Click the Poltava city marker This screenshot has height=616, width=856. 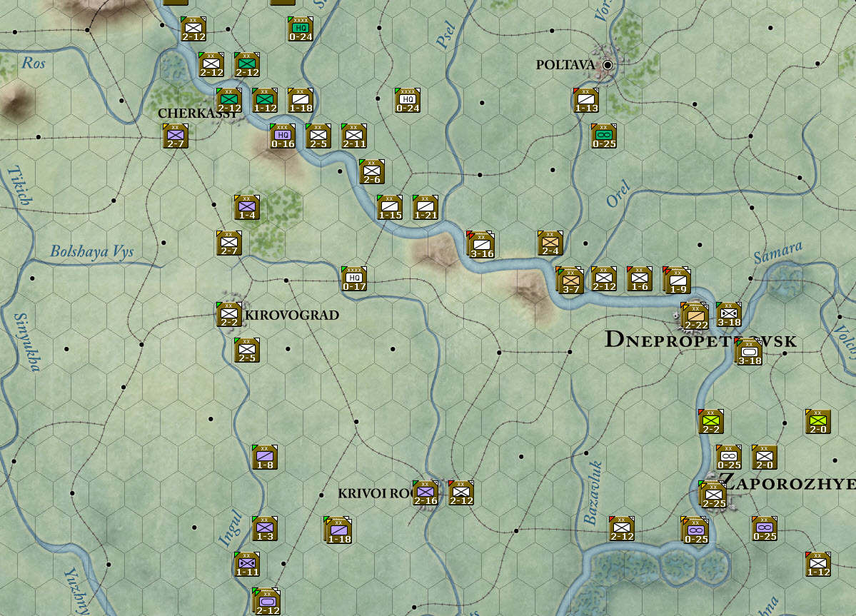[607, 65]
